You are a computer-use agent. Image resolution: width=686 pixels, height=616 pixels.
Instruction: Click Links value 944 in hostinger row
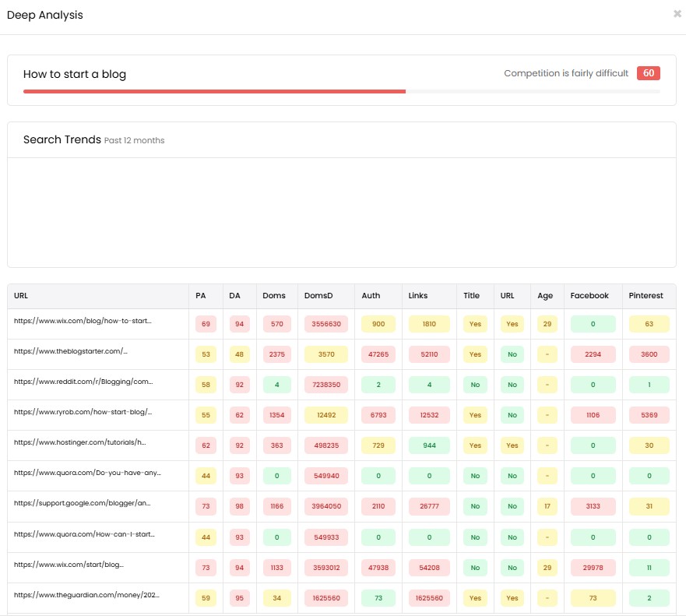pos(429,445)
